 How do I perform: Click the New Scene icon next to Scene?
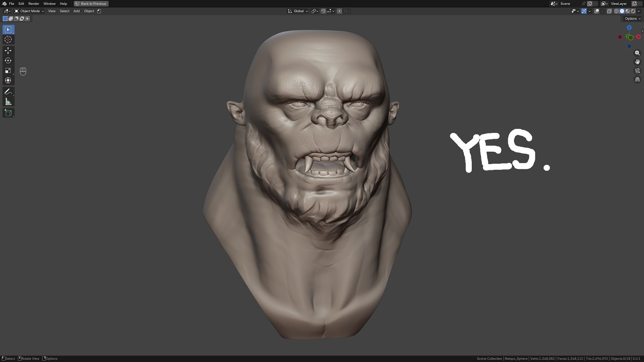pos(590,4)
